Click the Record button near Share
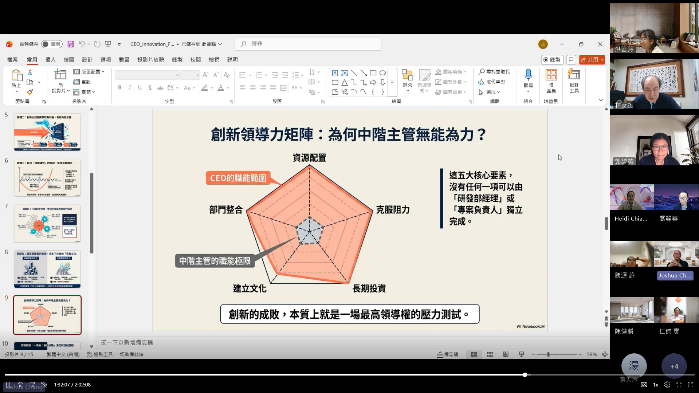 [x=552, y=59]
